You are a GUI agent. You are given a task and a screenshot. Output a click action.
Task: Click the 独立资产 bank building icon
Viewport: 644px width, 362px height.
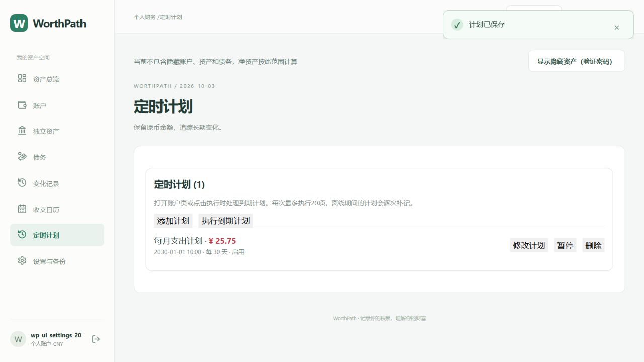[22, 131]
